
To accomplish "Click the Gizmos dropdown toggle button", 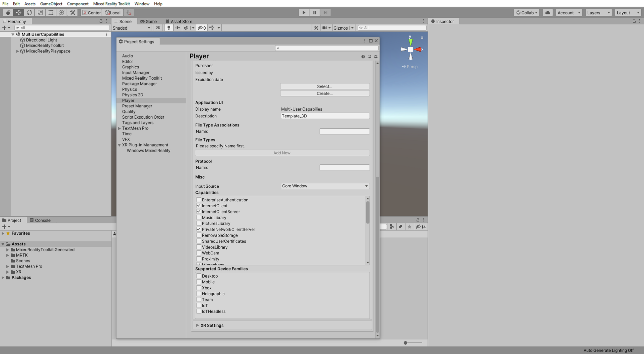I will click(352, 28).
